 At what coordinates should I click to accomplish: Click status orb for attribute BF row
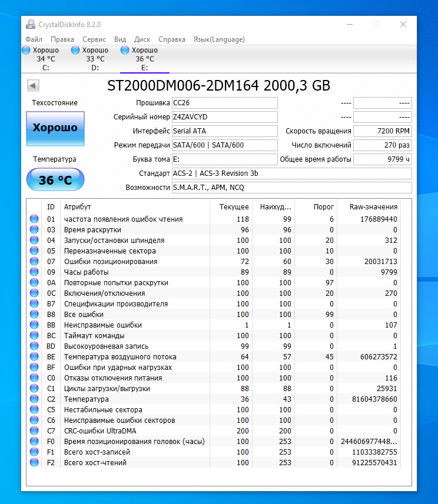[34, 368]
